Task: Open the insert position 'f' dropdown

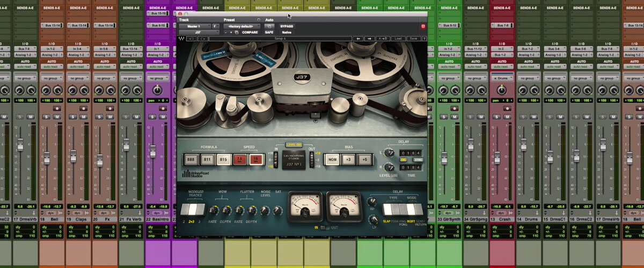Action: tap(216, 26)
